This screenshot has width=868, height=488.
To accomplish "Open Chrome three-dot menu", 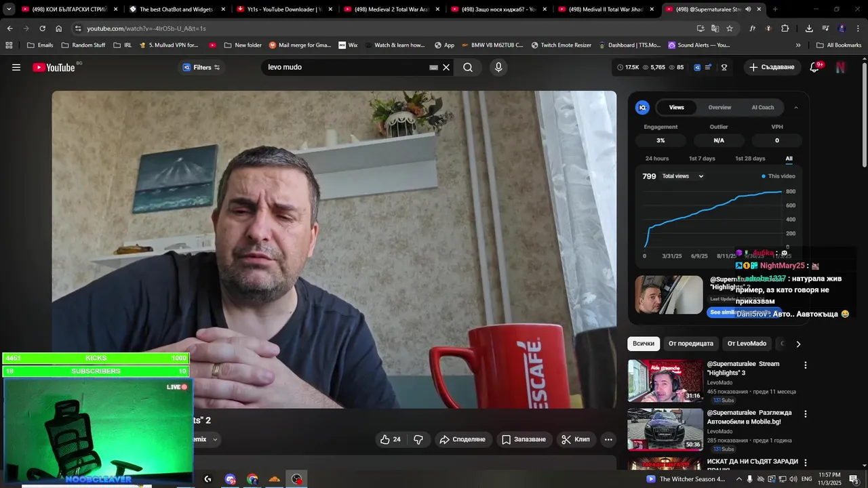I will [x=858, y=28].
